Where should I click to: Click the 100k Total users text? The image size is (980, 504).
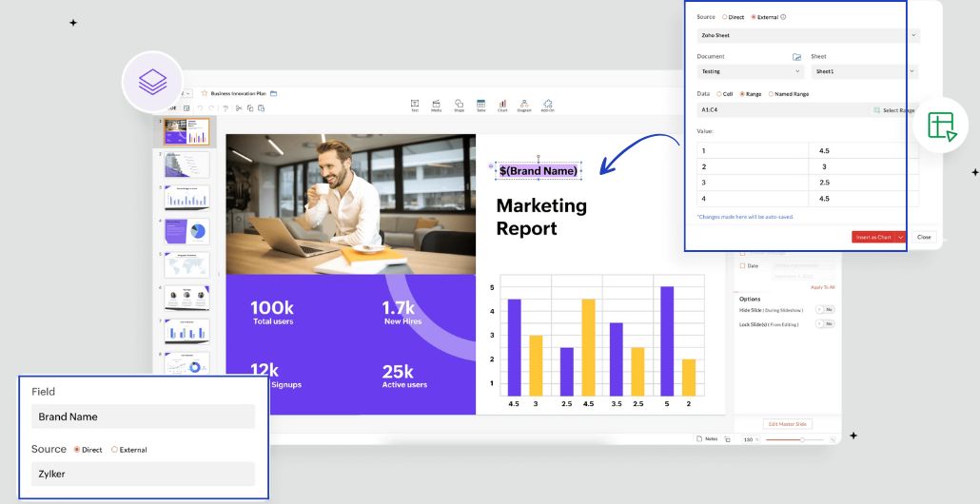point(272,313)
